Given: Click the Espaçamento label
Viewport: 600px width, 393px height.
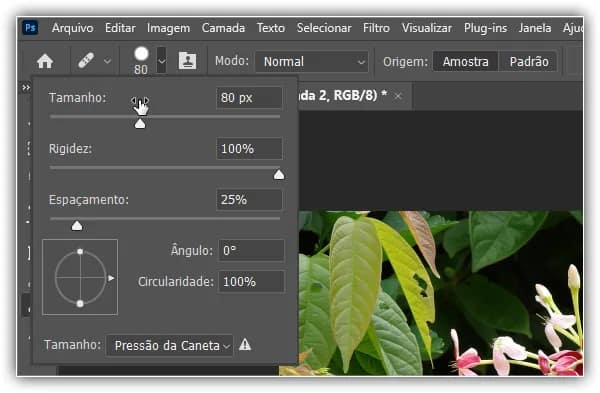Looking at the screenshot, I should tap(89, 200).
